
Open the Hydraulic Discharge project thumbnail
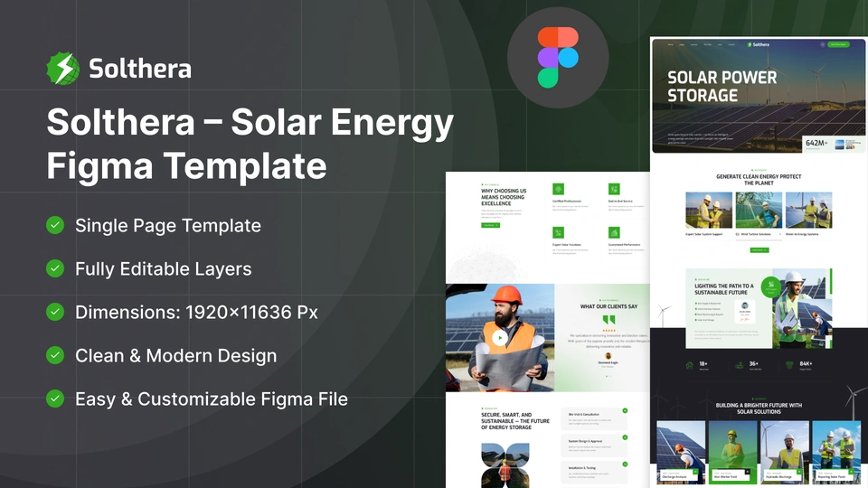tap(785, 452)
